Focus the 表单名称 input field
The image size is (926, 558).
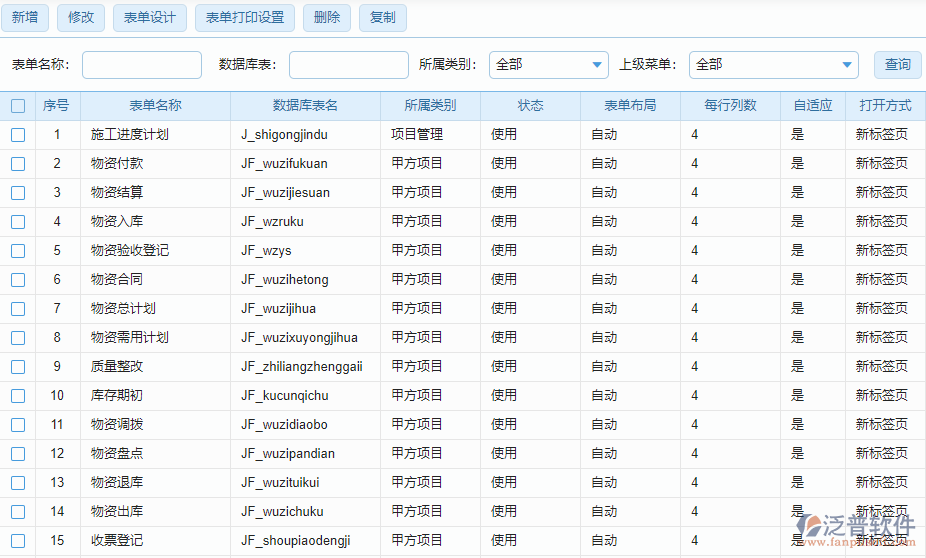coord(142,64)
